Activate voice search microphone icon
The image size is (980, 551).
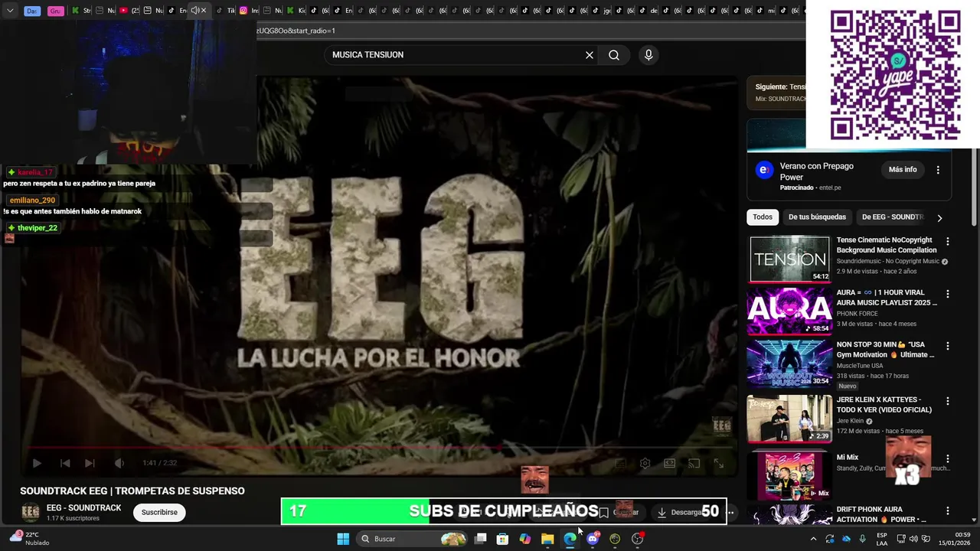coord(648,55)
